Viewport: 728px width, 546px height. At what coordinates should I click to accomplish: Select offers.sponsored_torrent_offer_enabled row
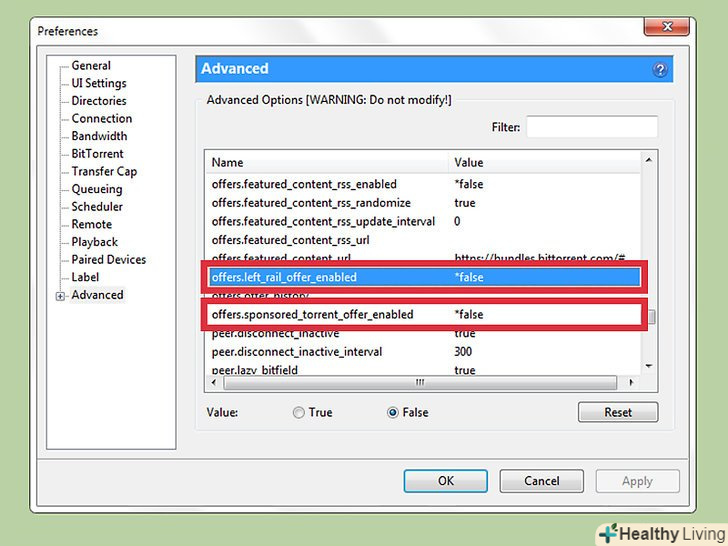[x=423, y=314]
